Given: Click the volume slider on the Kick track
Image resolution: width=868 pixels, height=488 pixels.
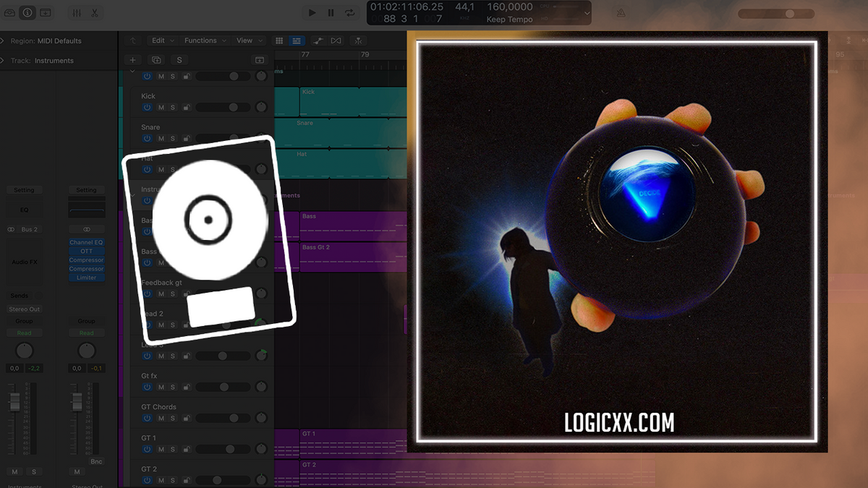Looking at the screenshot, I should pos(231,107).
